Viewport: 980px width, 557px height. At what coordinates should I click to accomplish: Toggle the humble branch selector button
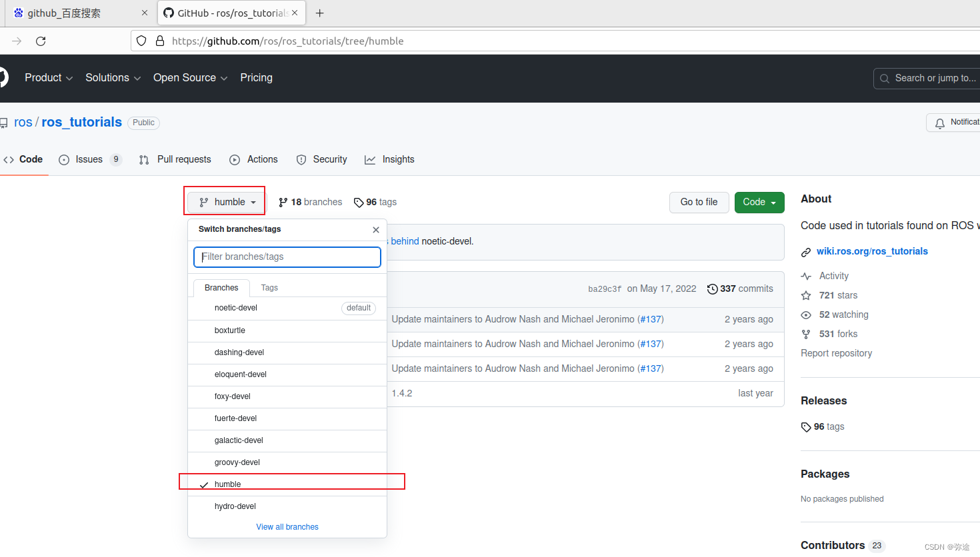pos(227,202)
